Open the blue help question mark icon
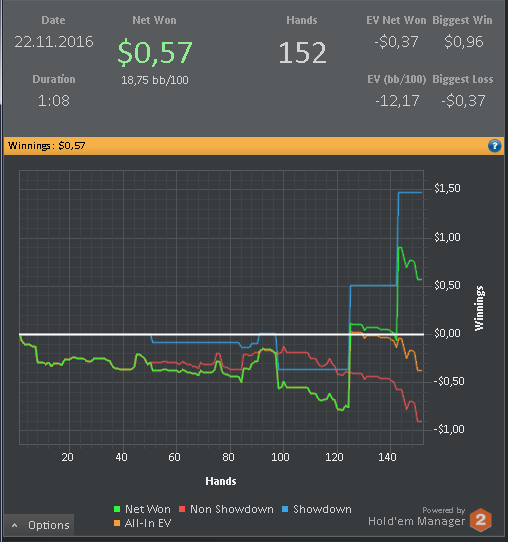 pyautogui.click(x=494, y=146)
